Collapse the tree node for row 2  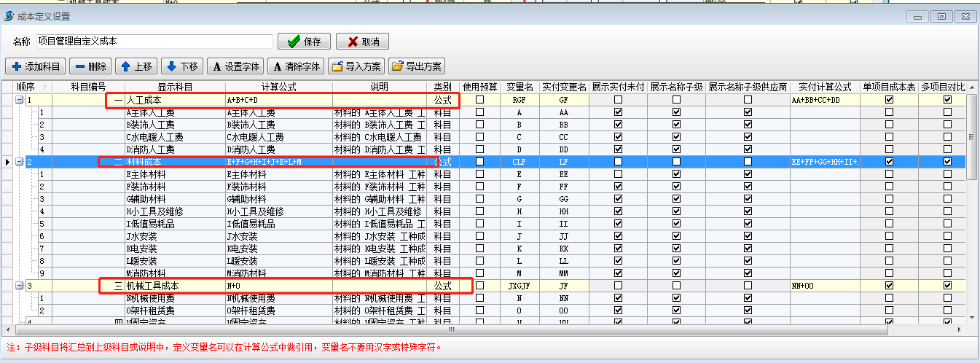pos(20,161)
